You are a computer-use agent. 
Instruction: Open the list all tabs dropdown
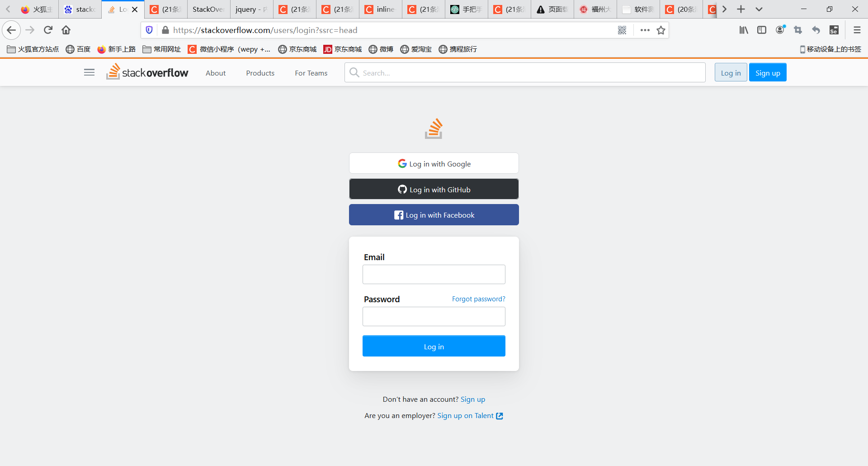click(x=759, y=9)
